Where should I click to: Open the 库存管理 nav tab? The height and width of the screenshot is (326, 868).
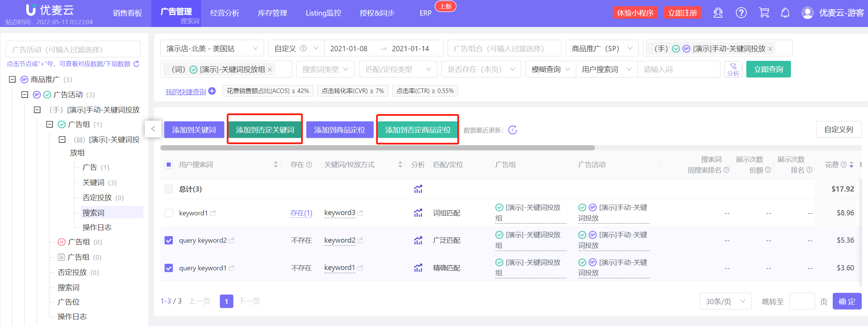tap(272, 13)
